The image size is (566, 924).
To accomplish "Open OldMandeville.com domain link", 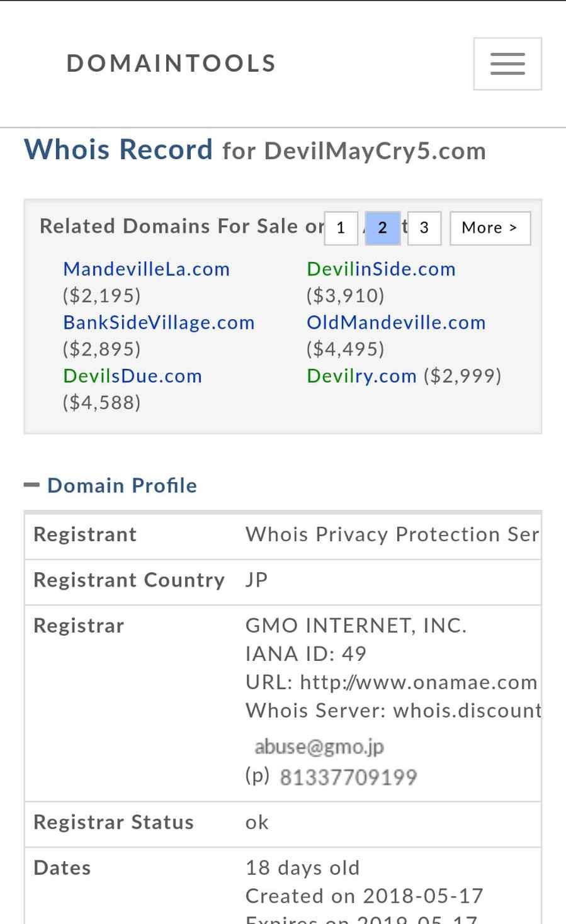I will pyautogui.click(x=395, y=322).
